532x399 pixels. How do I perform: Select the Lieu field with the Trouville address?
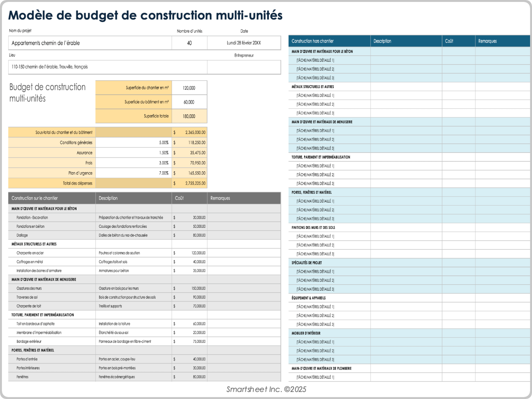click(x=108, y=67)
